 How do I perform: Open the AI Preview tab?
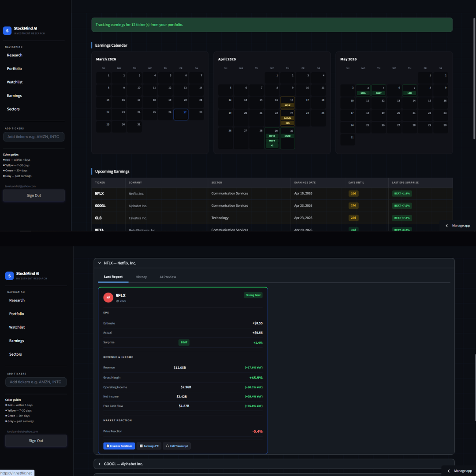click(x=167, y=277)
